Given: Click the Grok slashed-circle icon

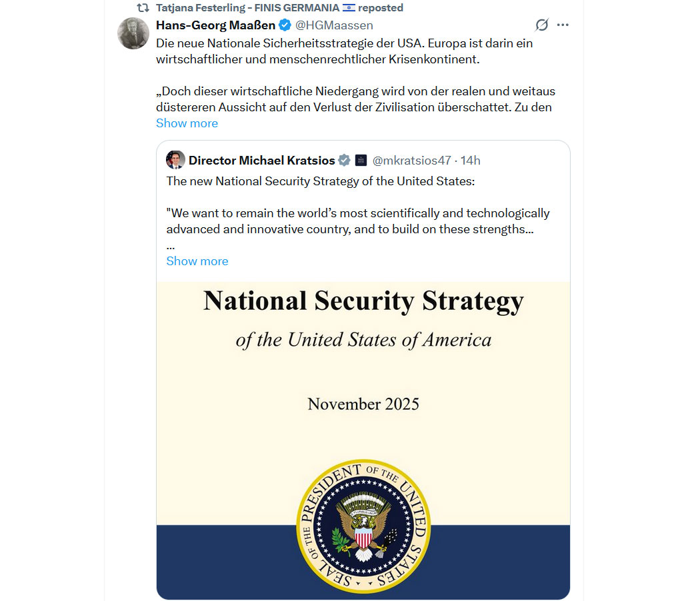Looking at the screenshot, I should 542,25.
